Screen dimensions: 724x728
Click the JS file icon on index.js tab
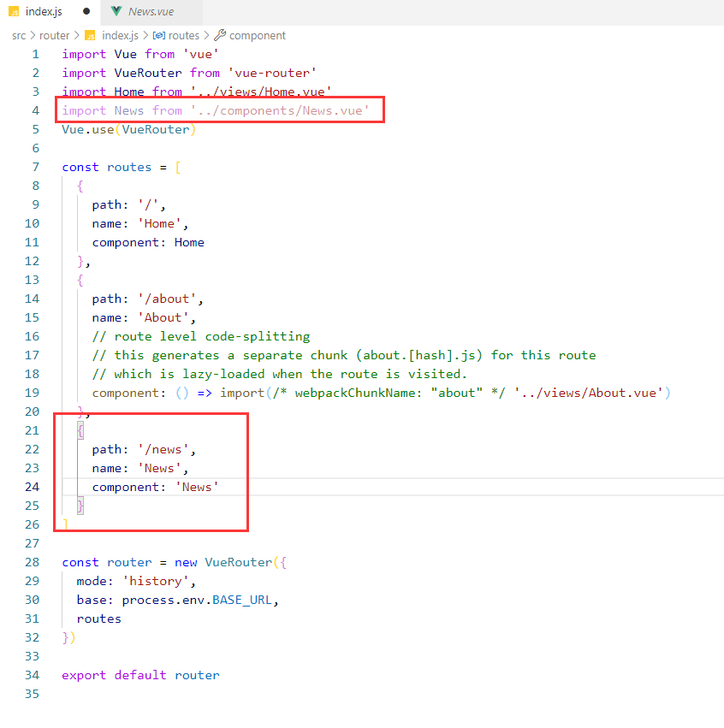pyautogui.click(x=14, y=12)
